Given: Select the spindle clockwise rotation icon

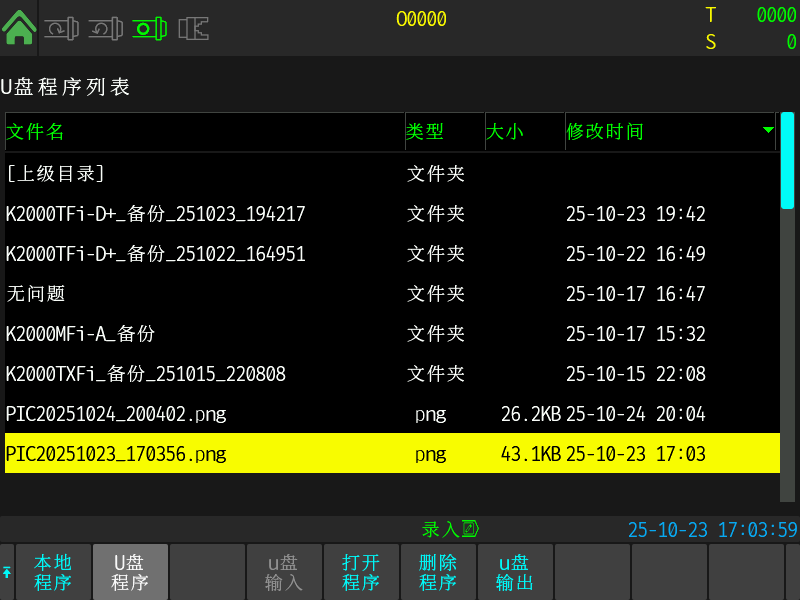Looking at the screenshot, I should coord(61,29).
